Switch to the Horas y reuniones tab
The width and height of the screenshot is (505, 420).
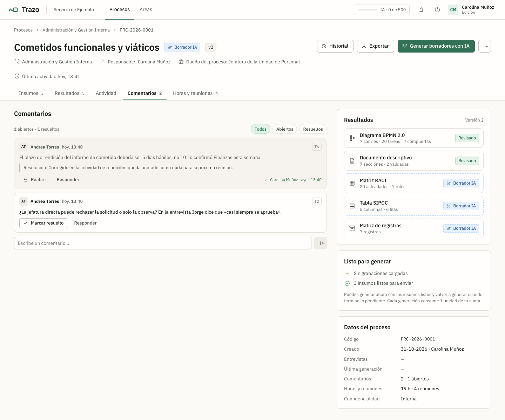[x=195, y=93]
